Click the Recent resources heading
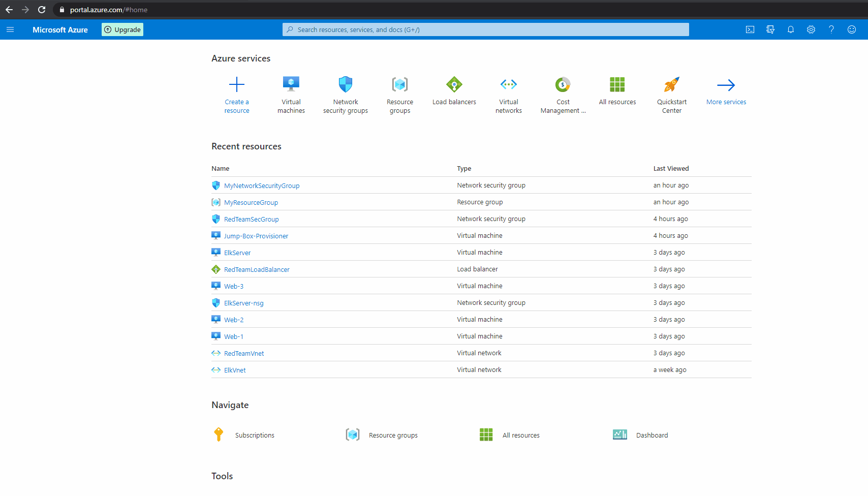868x496 pixels. coord(246,146)
